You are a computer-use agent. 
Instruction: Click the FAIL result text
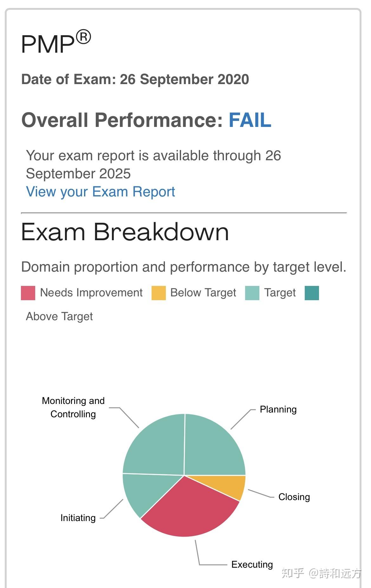point(250,120)
